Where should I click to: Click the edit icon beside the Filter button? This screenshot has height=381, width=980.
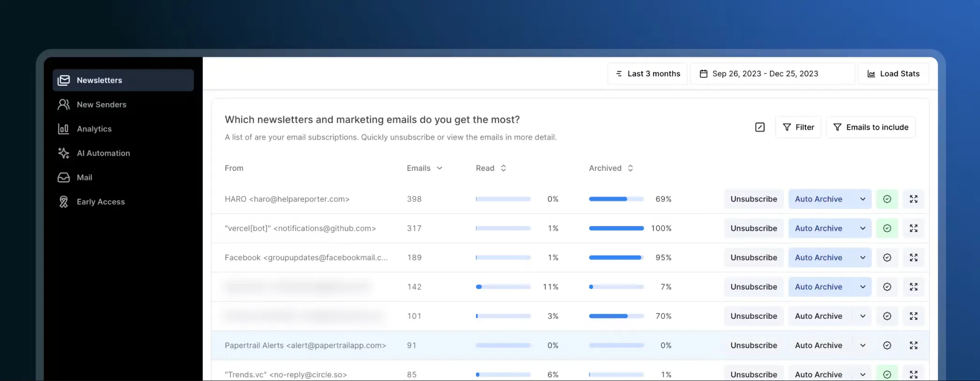(x=760, y=127)
